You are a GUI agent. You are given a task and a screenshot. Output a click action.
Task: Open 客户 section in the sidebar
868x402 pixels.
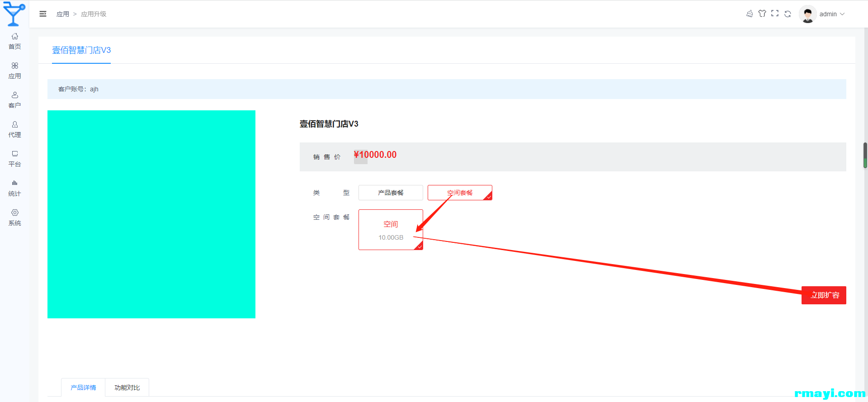(14, 100)
